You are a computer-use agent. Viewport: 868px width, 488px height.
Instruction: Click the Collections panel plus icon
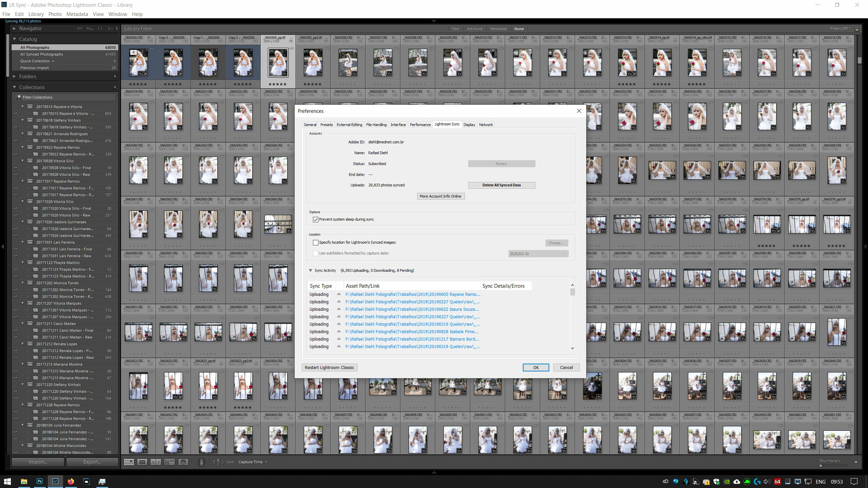pyautogui.click(x=115, y=87)
